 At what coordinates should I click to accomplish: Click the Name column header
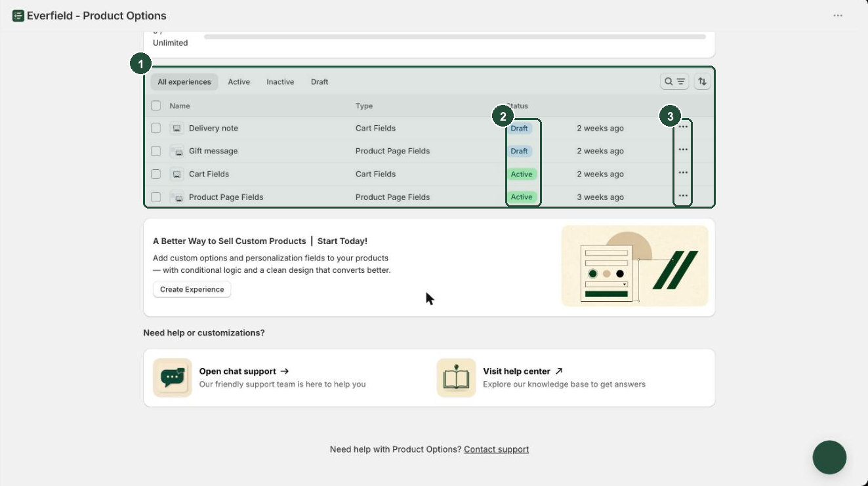click(x=180, y=106)
